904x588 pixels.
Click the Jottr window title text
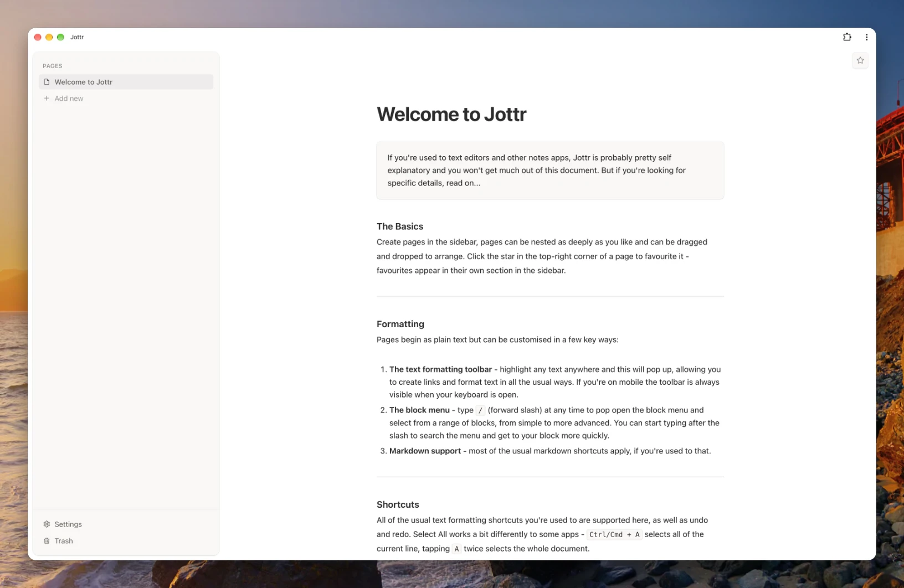coord(77,37)
